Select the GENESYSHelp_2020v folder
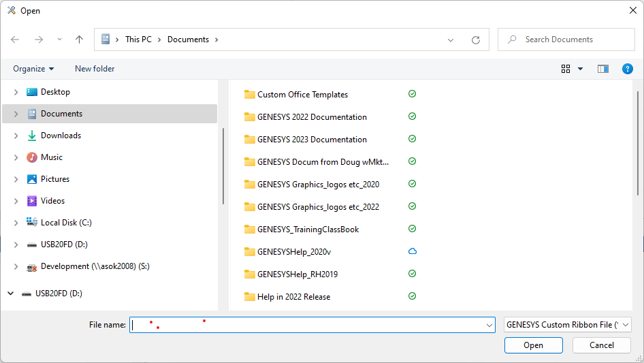644x363 pixels. point(294,252)
